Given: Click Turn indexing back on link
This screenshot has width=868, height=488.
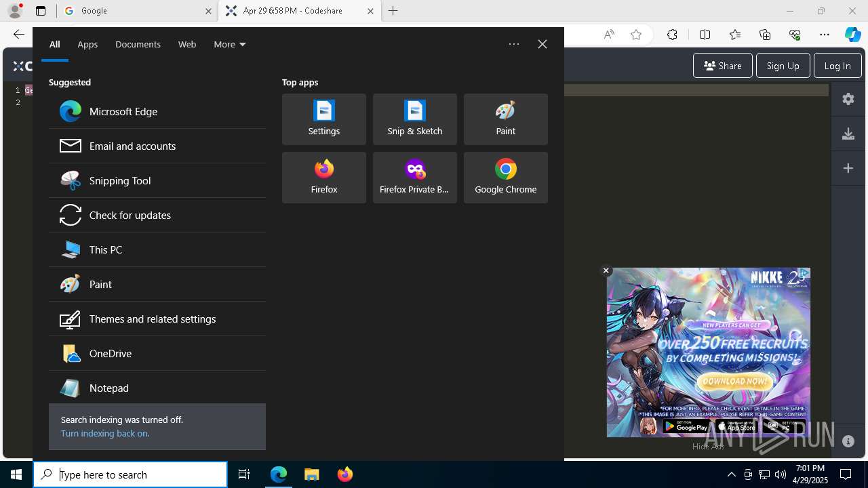Looking at the screenshot, I should pos(105,433).
